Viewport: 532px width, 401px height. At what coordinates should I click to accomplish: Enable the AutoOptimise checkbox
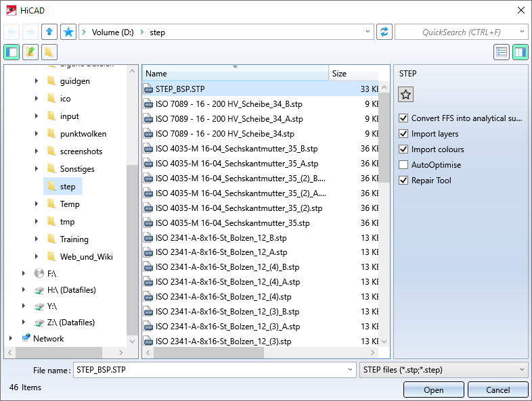click(x=404, y=165)
